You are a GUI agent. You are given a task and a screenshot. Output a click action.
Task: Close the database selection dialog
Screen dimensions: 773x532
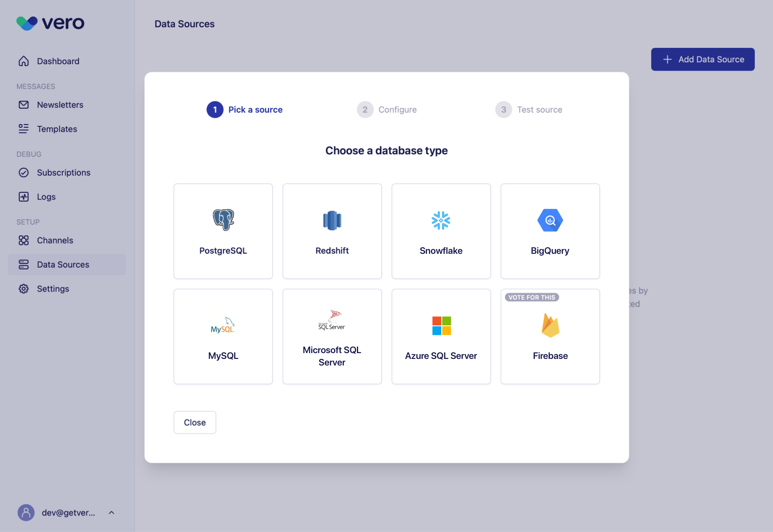tap(195, 422)
